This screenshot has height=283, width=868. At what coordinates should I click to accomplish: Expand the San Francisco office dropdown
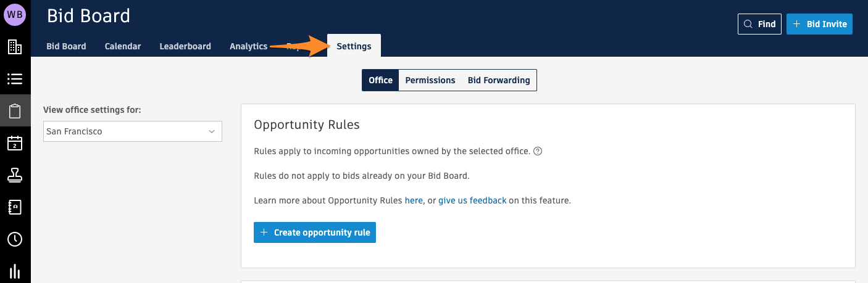pos(132,131)
